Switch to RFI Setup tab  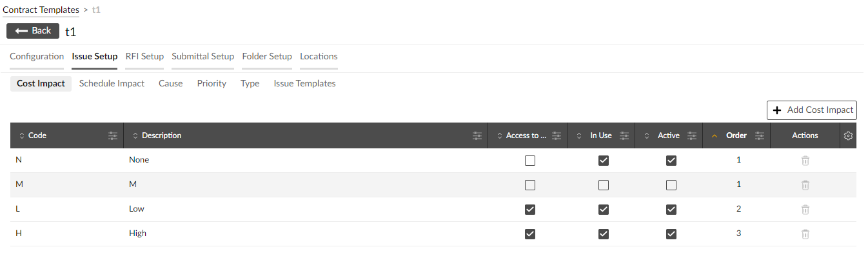click(144, 57)
